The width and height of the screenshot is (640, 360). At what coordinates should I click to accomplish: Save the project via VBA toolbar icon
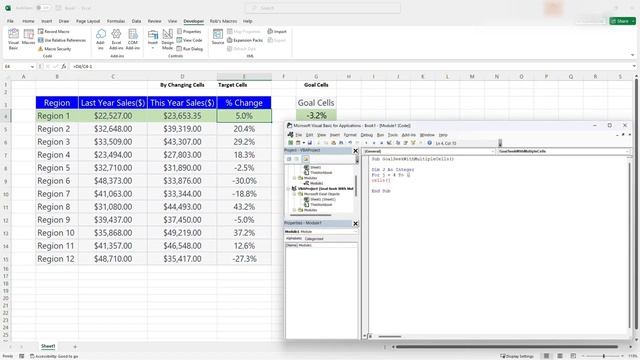(310, 143)
